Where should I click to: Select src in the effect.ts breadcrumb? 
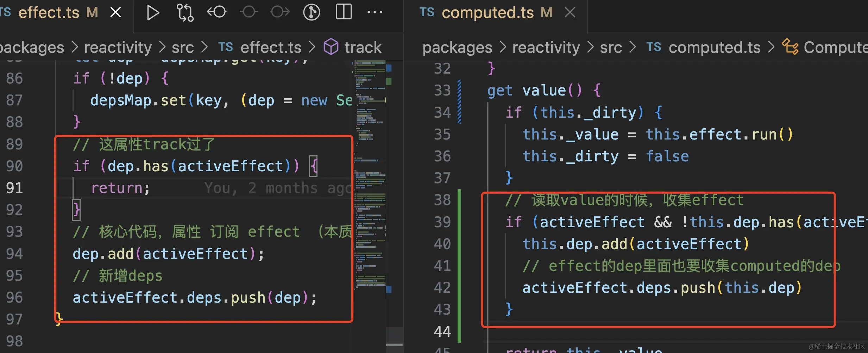[x=183, y=47]
